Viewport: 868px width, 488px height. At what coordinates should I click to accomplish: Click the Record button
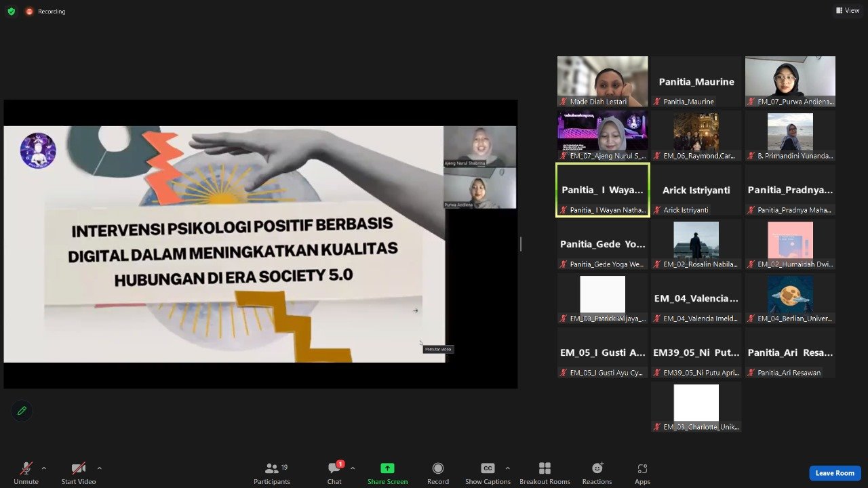click(438, 472)
